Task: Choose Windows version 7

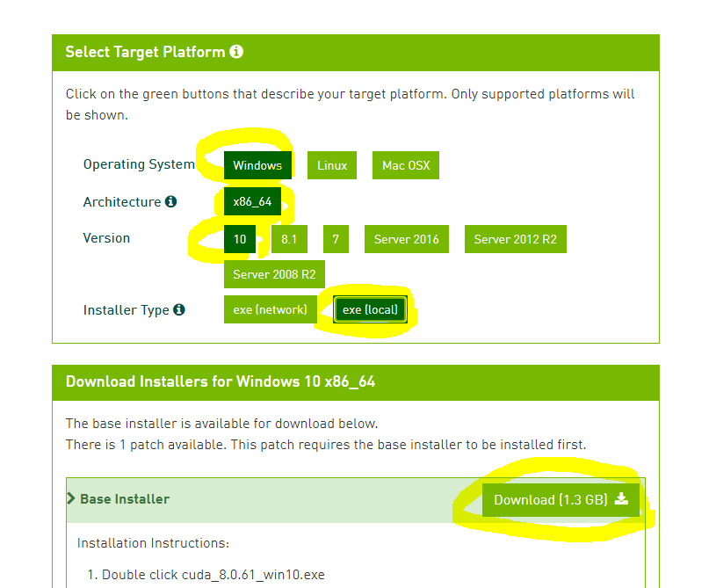Action: 336,239
